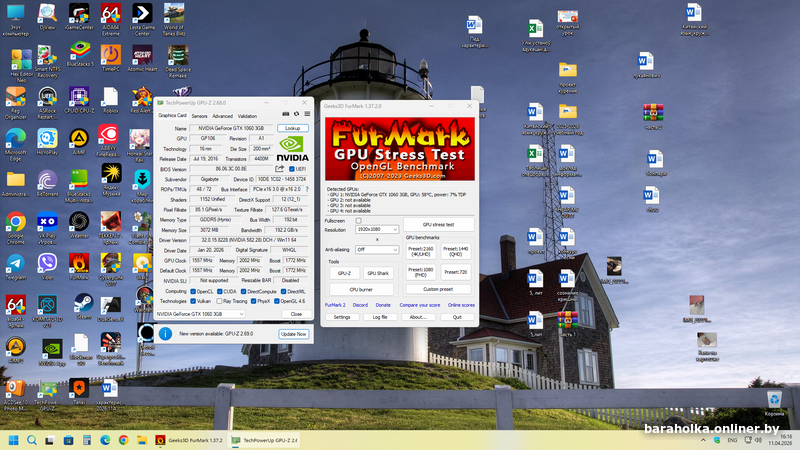Open Hex Editor Neo desktop icon
Screen dimensions: 800x450
click(x=21, y=66)
